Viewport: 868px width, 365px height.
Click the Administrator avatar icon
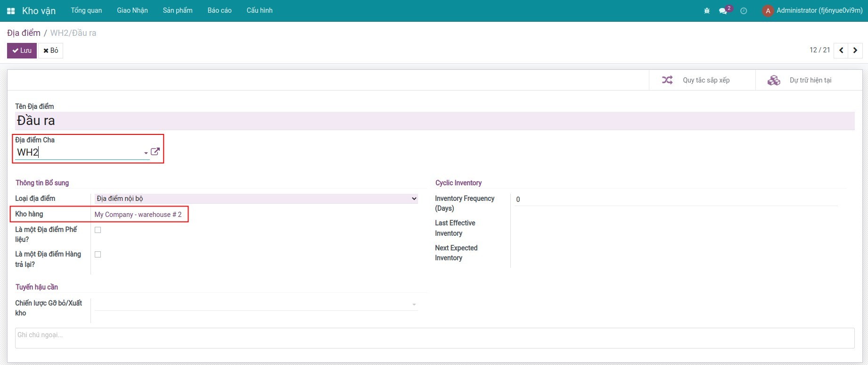click(x=768, y=11)
